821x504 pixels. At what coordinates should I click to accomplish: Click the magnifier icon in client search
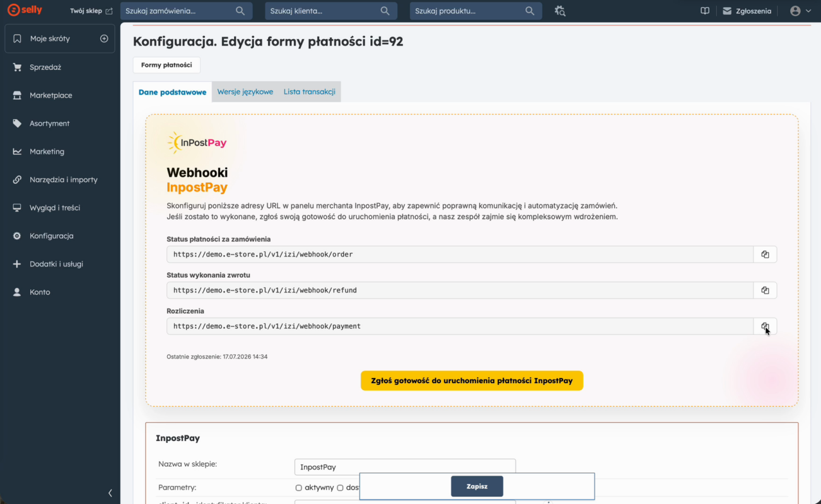(385, 11)
